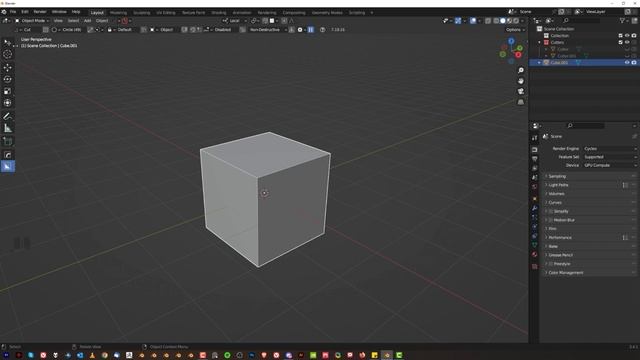Open the View Layer properties tab icon
Screen dimensions: 640x360
[x=535, y=168]
